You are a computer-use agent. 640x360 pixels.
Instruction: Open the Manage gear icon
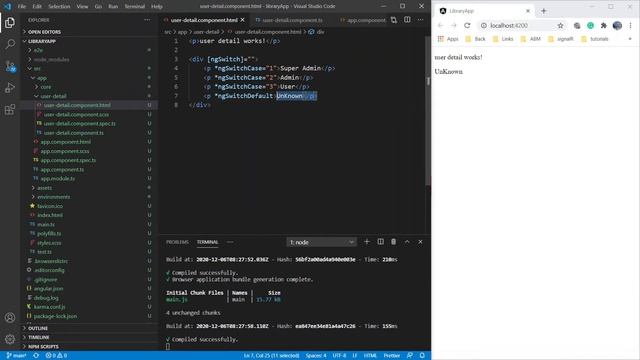(x=10, y=339)
